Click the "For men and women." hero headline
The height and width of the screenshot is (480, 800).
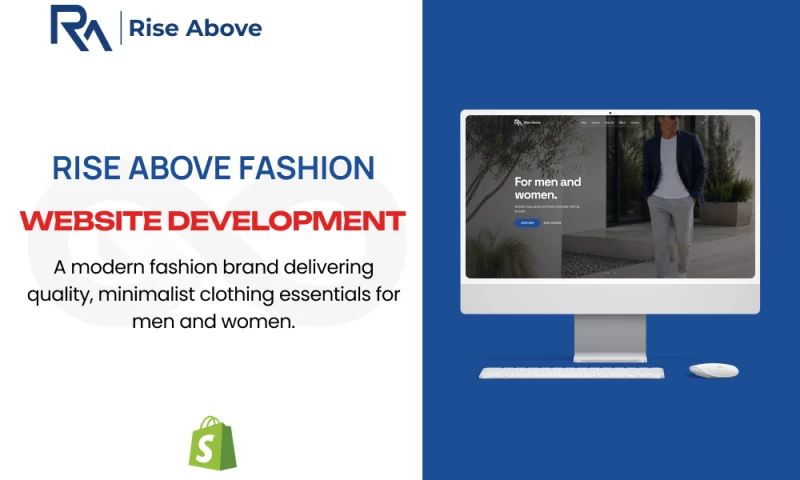547,188
